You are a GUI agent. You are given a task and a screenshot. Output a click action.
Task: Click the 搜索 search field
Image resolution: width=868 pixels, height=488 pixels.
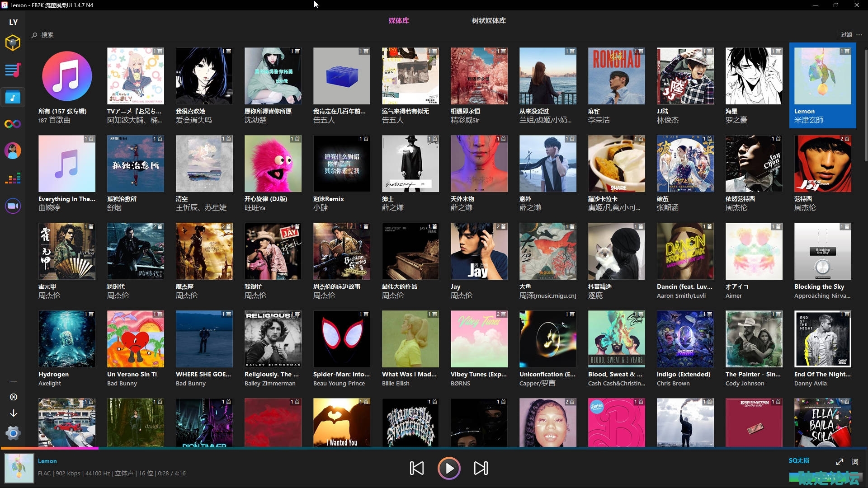(x=47, y=35)
